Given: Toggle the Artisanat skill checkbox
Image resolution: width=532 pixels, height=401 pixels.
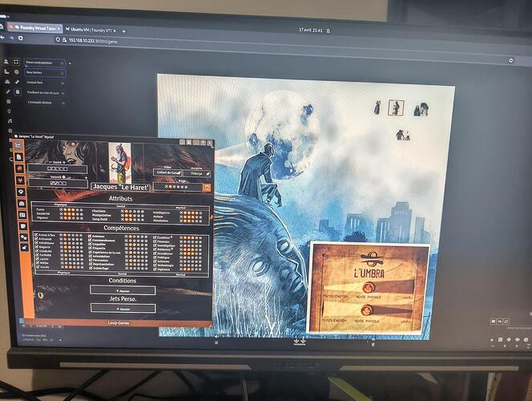Looking at the screenshot, I should coord(36,239).
